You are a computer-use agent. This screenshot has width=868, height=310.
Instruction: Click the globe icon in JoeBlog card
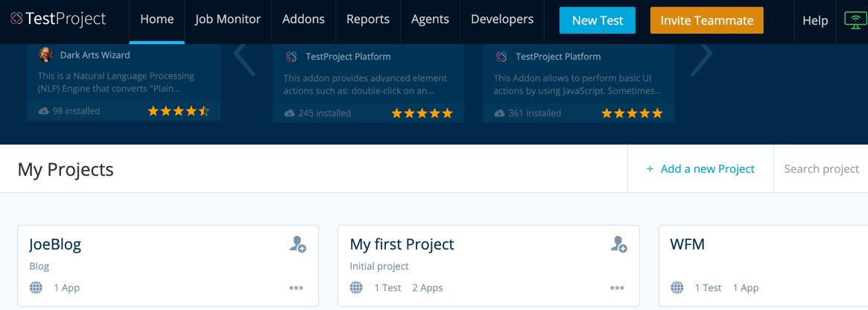[36, 288]
